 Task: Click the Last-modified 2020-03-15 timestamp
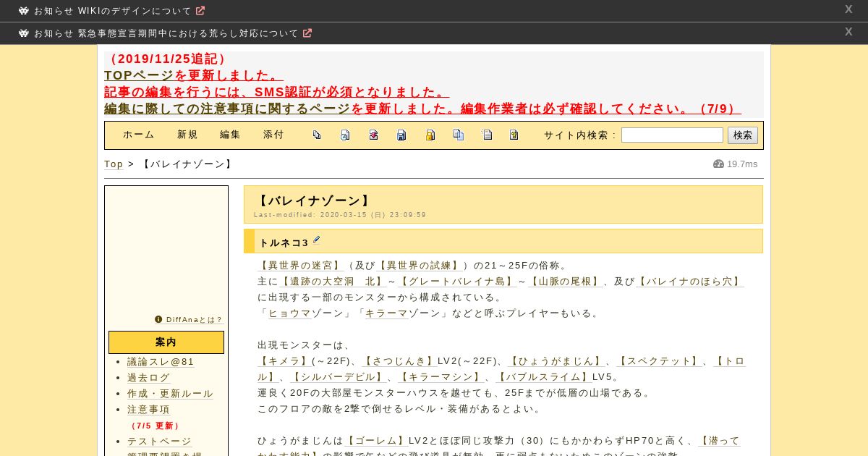(x=340, y=215)
